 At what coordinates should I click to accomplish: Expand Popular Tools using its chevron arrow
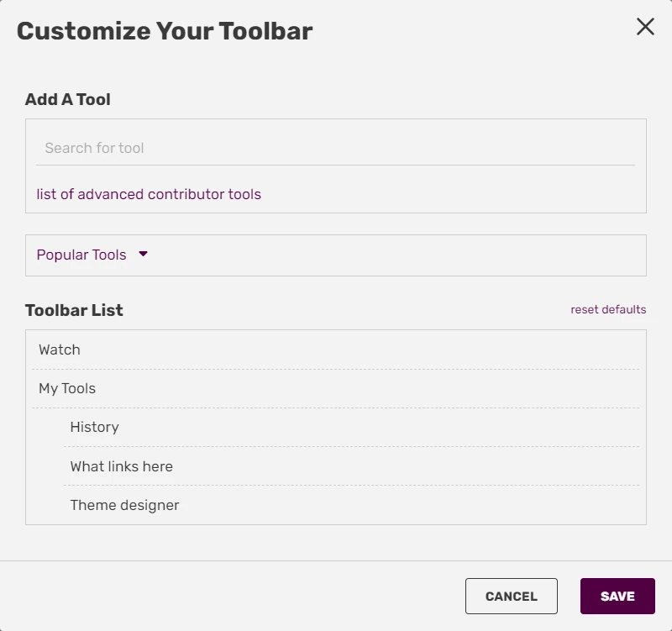click(143, 255)
